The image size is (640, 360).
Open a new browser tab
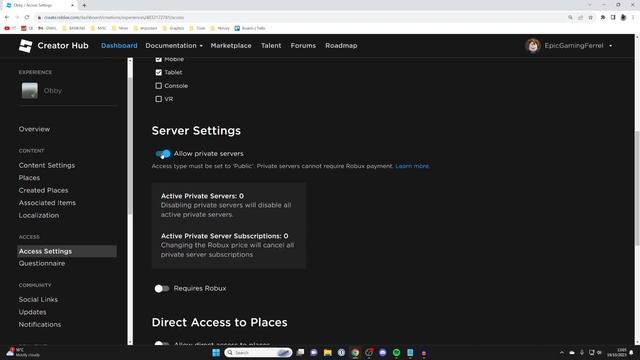tap(84, 5)
